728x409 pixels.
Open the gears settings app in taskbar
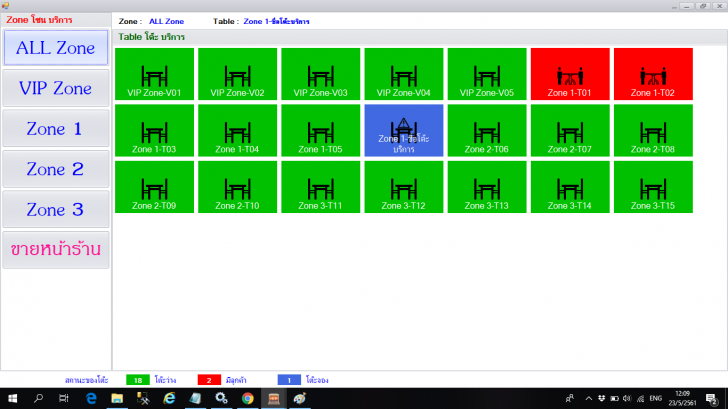[x=221, y=398]
